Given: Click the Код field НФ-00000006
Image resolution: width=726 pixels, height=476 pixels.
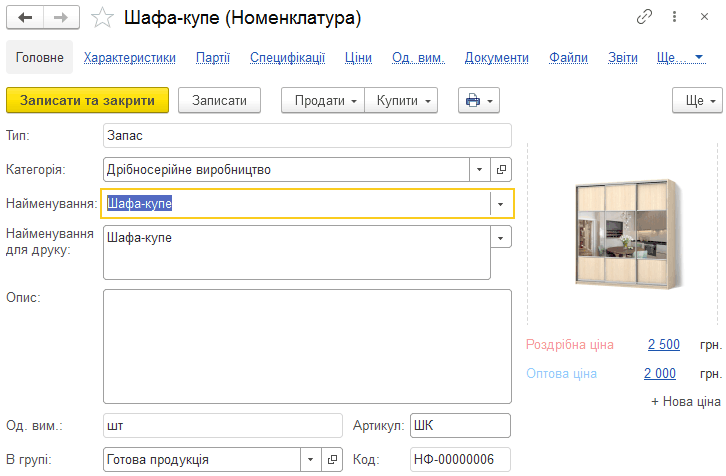Looking at the screenshot, I should [x=460, y=459].
